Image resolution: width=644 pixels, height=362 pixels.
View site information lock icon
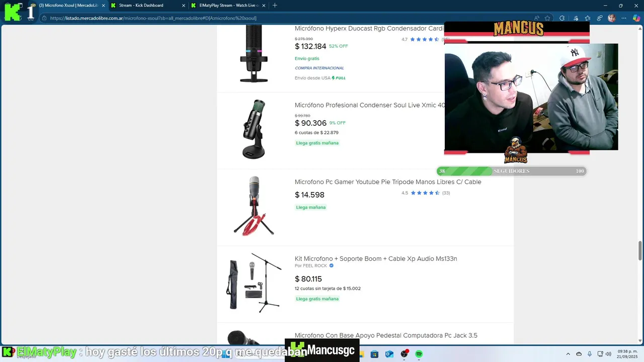44,18
